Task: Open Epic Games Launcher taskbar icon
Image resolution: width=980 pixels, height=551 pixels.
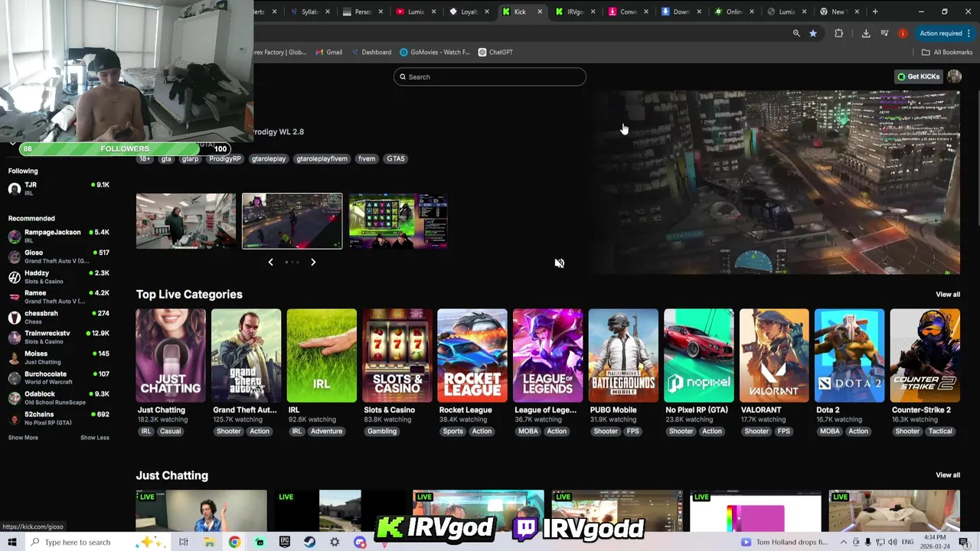Action: point(285,542)
